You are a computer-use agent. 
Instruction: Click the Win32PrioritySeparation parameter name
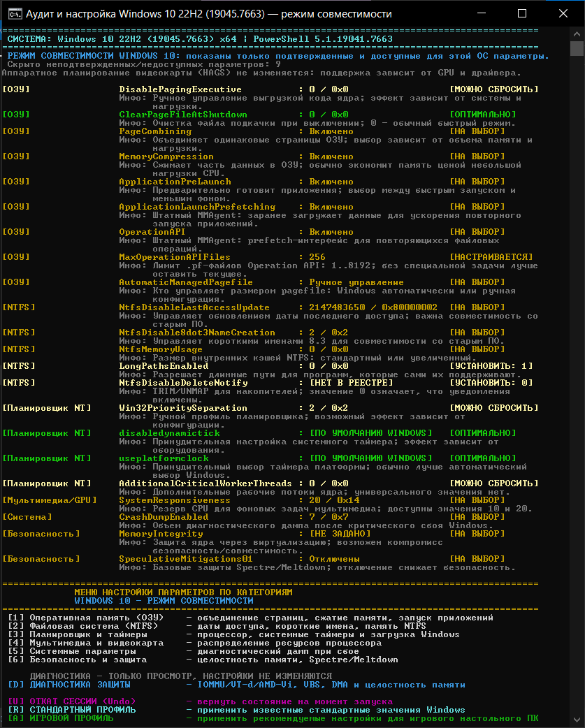[183, 407]
